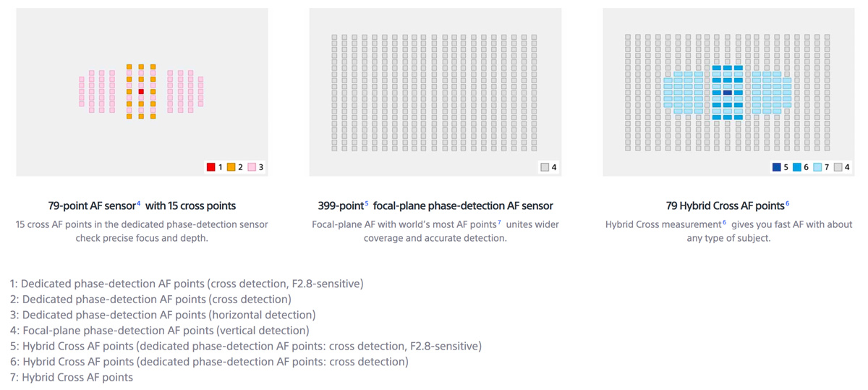
Task: Click the 399-point focal-plane AF diagram image
Action: click(435, 92)
